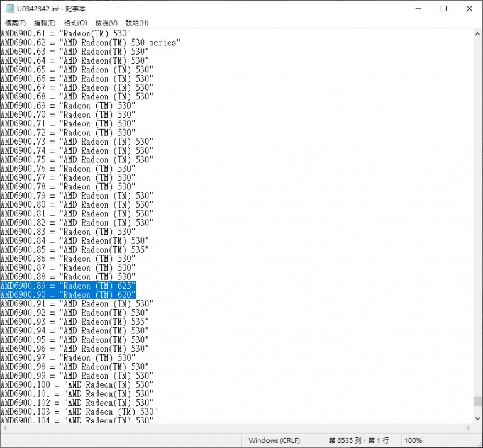Click the line AMD6900.69

[x=68, y=105]
